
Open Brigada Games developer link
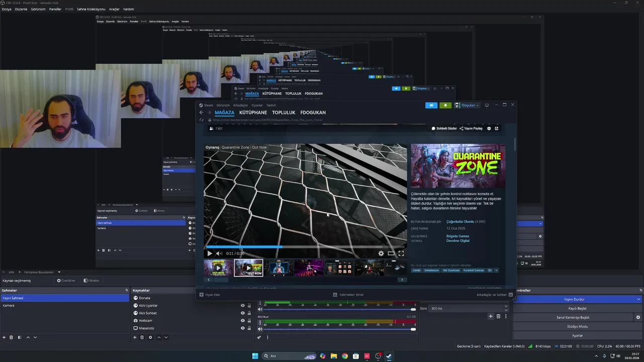pyautogui.click(x=457, y=236)
